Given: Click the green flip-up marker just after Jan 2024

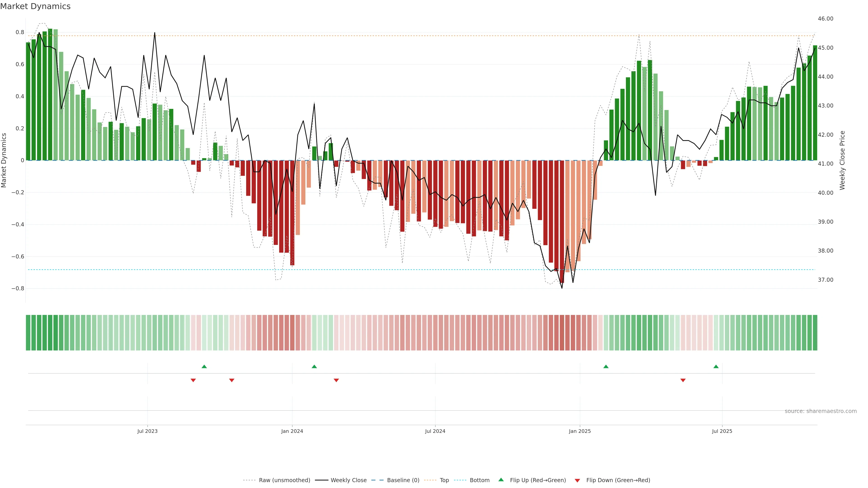Looking at the screenshot, I should 314,366.
